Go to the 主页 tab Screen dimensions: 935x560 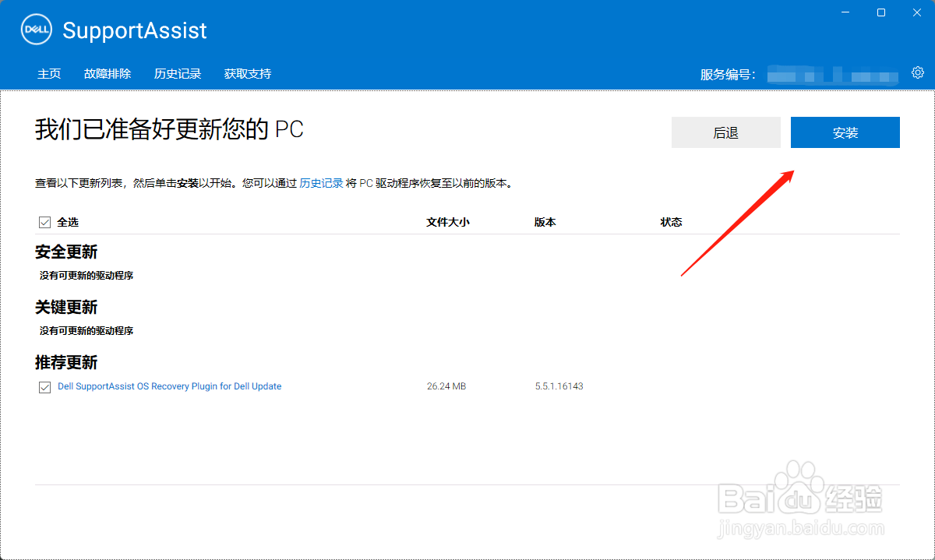49,74
